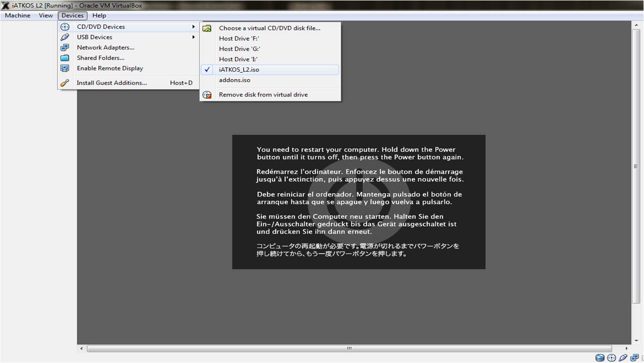Click the vertical scrollbar up arrow
The height and width of the screenshot is (363, 644).
click(636, 25)
